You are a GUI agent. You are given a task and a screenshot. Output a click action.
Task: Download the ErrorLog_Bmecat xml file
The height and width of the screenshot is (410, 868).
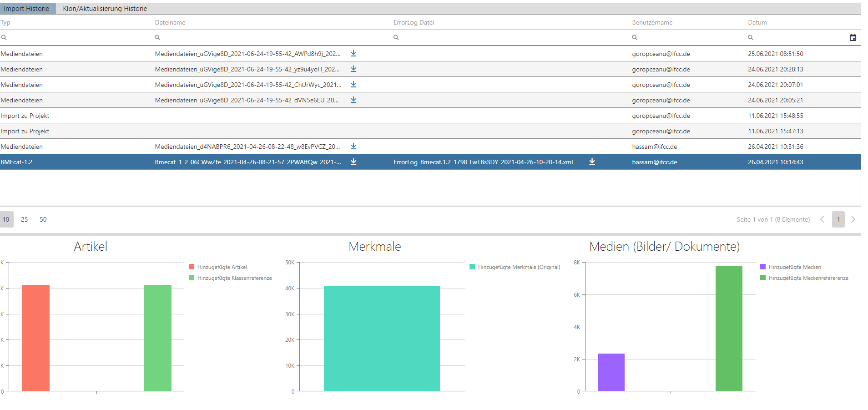592,162
